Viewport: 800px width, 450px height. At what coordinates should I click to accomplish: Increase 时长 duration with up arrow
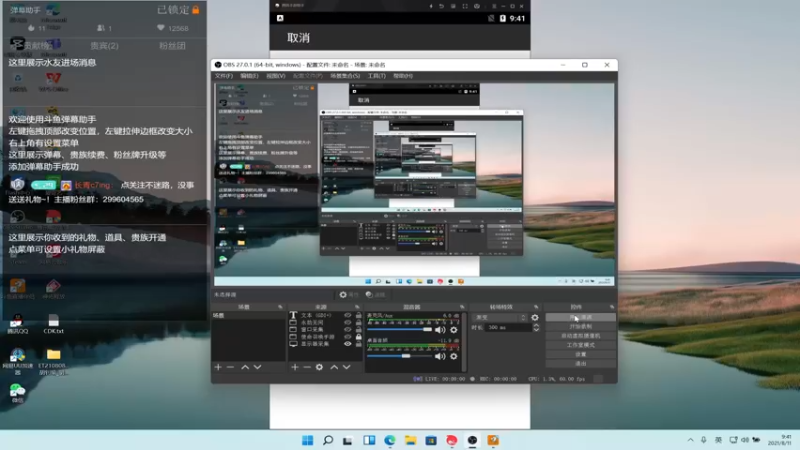click(536, 325)
